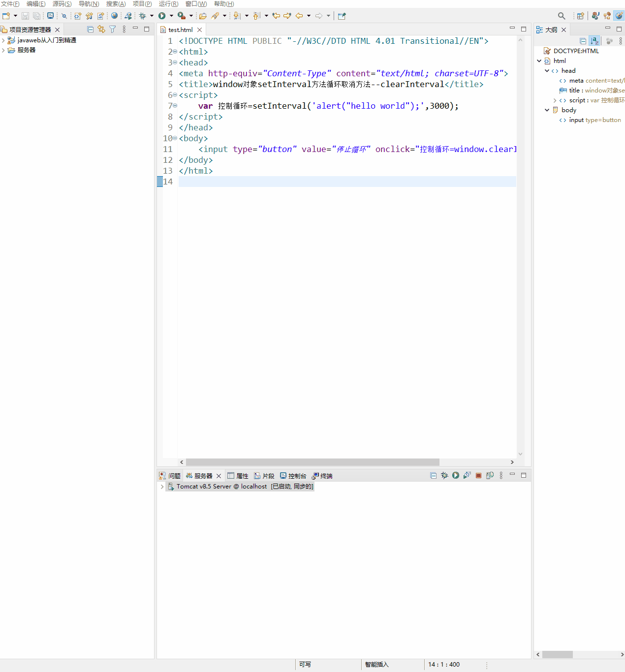625x672 pixels.
Task: Click the Search magnifier icon at top right
Action: [x=562, y=16]
